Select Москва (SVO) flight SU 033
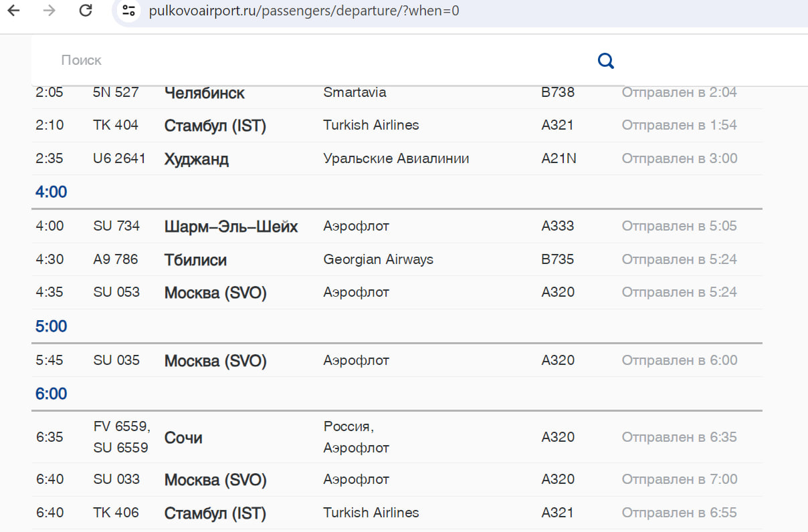 215,480
